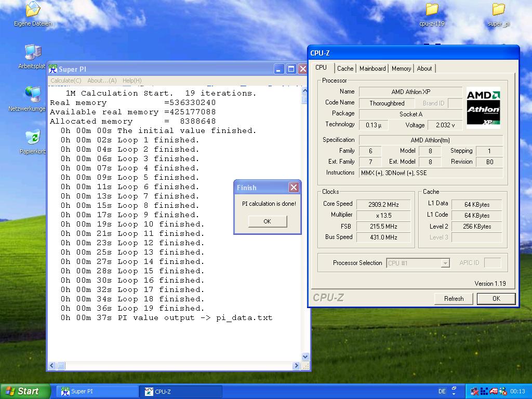Viewport: 532px width, 399px height.
Task: Open the Papierkorb recycle bin
Action: coord(33,138)
